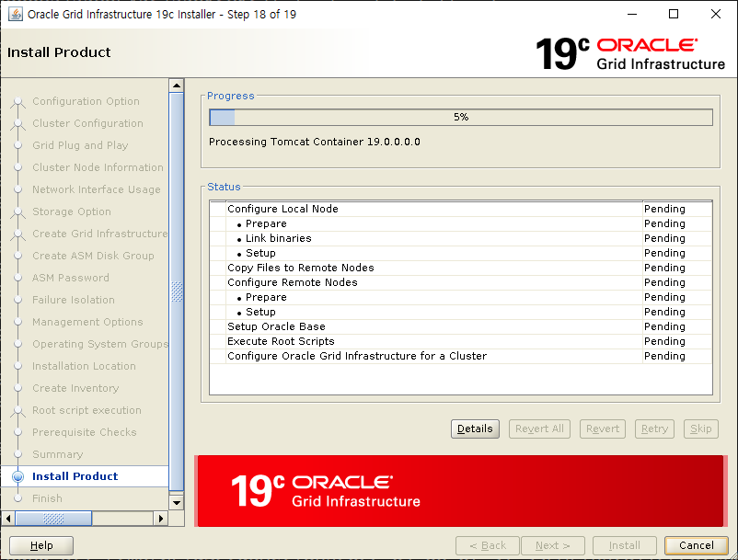Select ASM Password step
Viewport: 738px width, 560px height.
pos(71,279)
